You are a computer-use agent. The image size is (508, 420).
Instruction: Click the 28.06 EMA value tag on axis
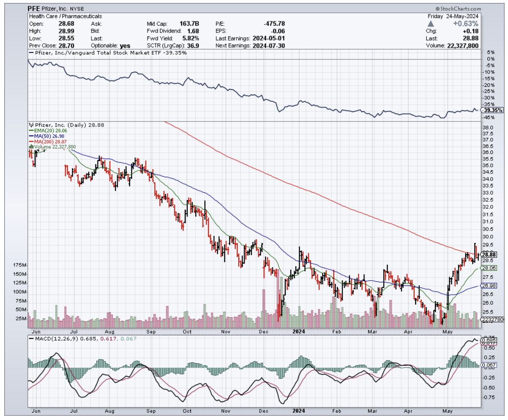(x=489, y=268)
